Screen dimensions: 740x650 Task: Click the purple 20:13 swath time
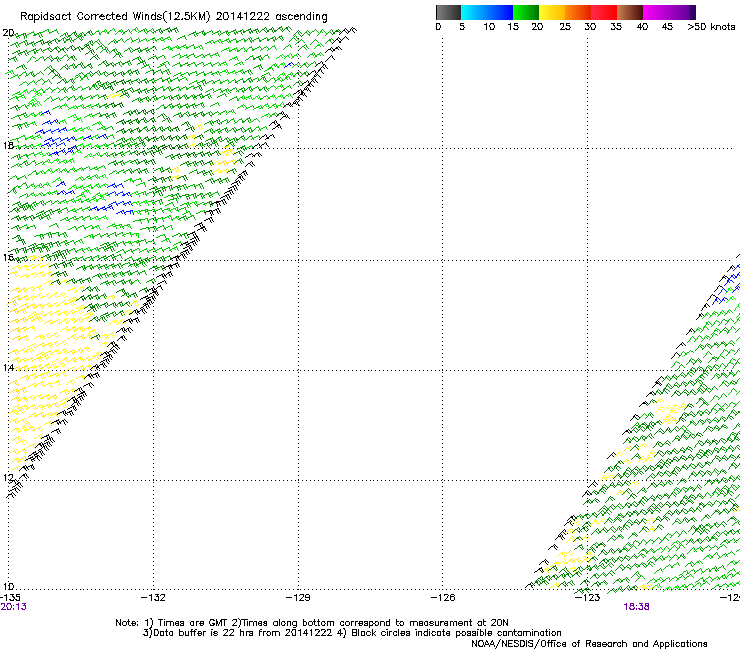[13, 607]
